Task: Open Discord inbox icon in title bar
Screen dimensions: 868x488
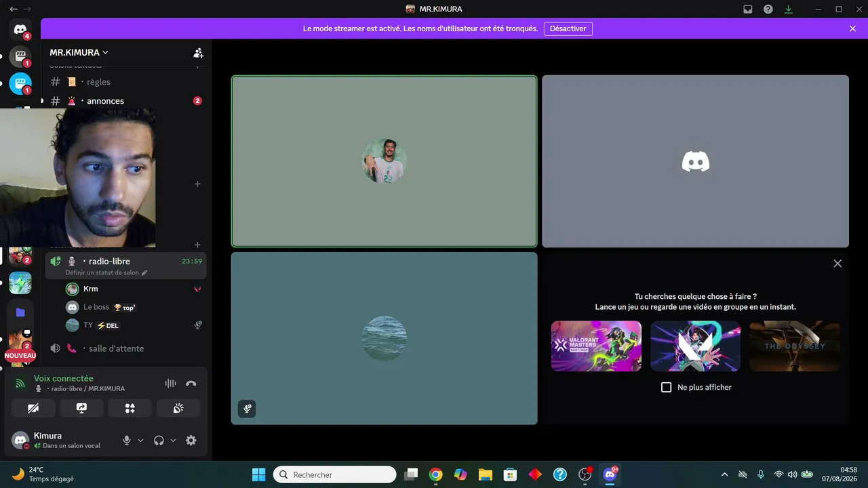Action: click(x=748, y=9)
